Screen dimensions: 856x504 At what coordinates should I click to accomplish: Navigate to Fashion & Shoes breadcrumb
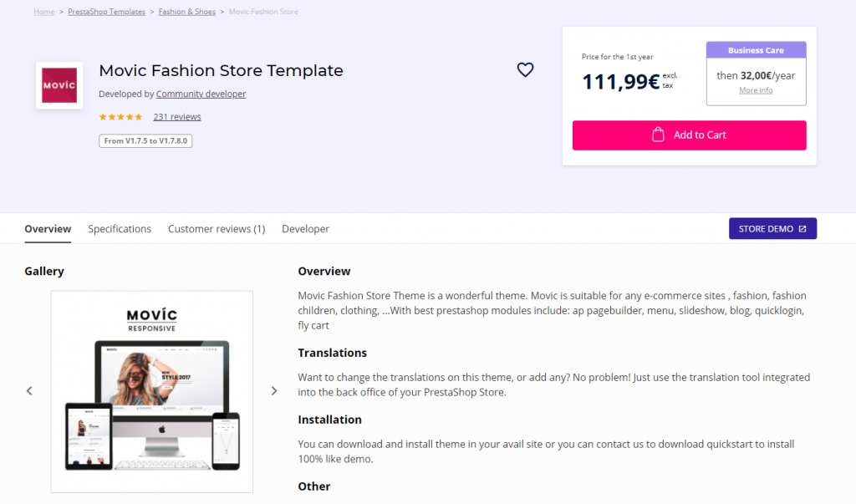[x=187, y=12]
